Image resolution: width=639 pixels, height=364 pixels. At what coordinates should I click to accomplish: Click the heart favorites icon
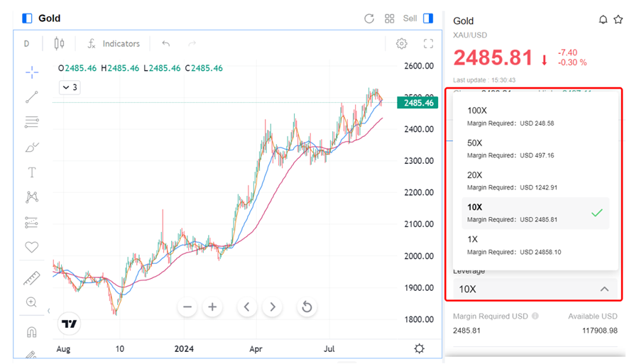(x=31, y=247)
